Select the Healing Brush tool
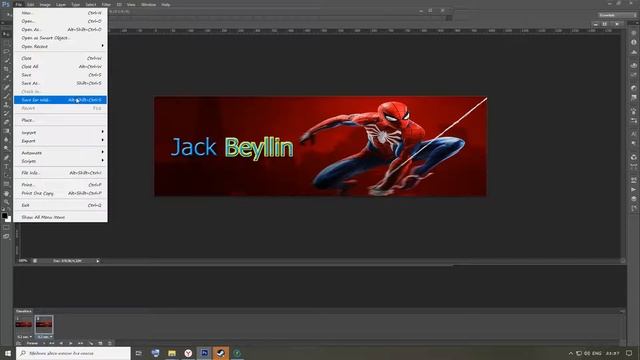 [6, 87]
